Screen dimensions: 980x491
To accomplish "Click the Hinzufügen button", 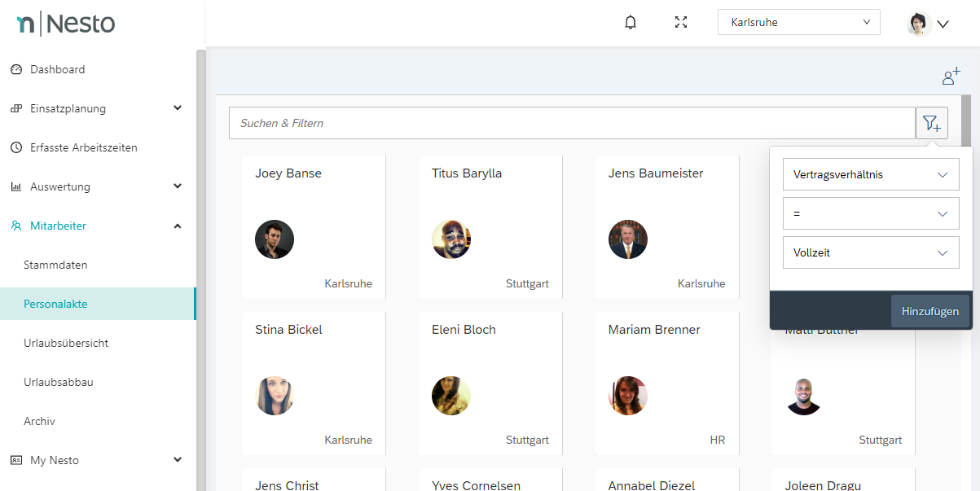I will coord(929,311).
